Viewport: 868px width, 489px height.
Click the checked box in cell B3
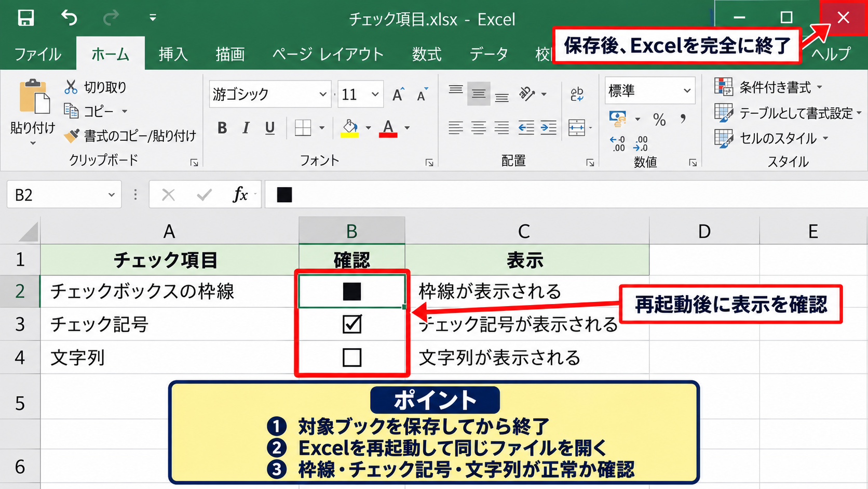point(352,324)
